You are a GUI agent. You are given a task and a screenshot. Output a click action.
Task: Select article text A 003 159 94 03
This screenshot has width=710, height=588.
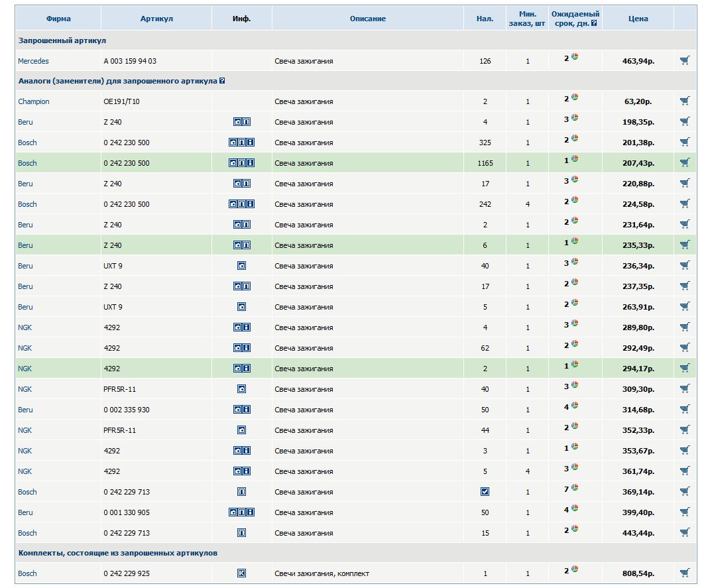click(130, 61)
